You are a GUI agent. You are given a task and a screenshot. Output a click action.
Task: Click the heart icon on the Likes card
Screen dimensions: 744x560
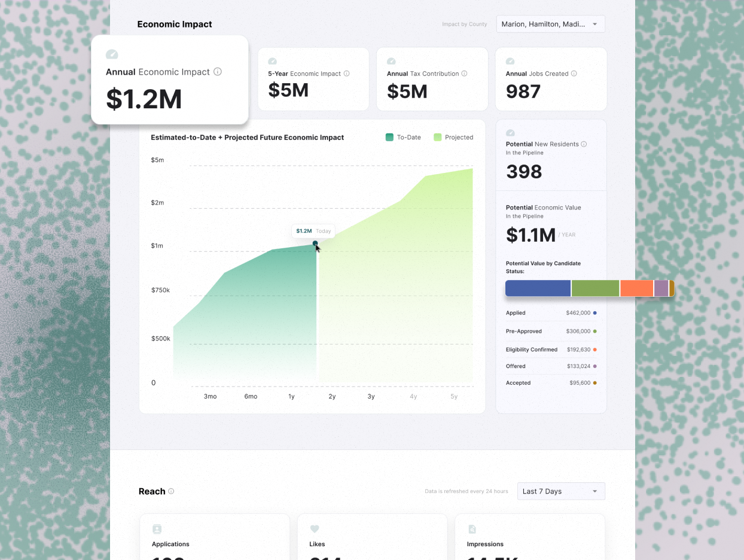[315, 529]
